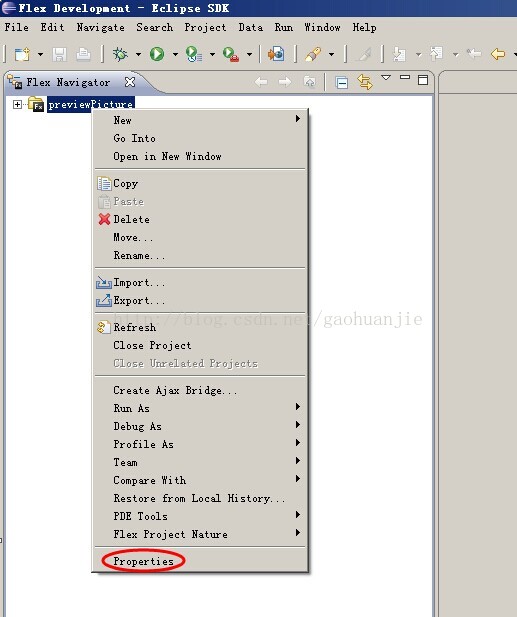The height and width of the screenshot is (617, 517).
Task: Open the Debug As submenu
Action: 200,427
